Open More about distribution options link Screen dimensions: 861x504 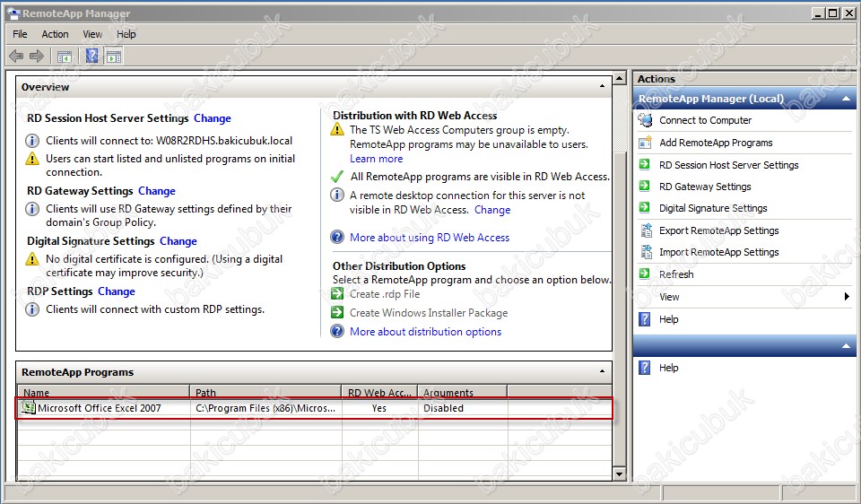tap(425, 332)
